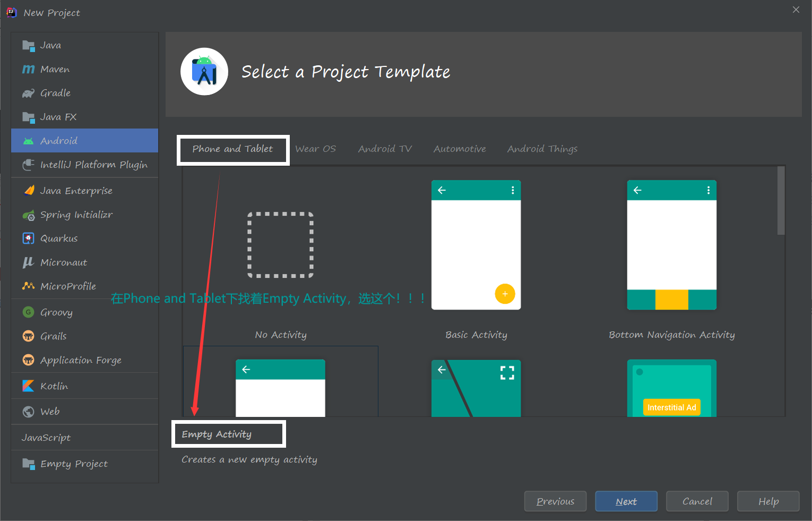Select the Empty Activity template preview
The image size is (812, 521).
coord(280,388)
